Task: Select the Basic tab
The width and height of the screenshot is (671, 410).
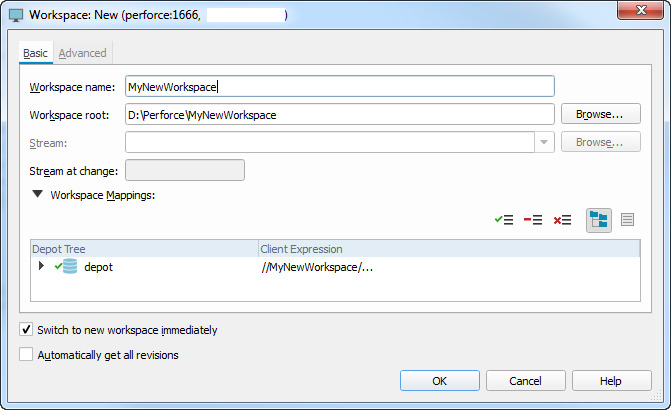Action: tap(35, 52)
